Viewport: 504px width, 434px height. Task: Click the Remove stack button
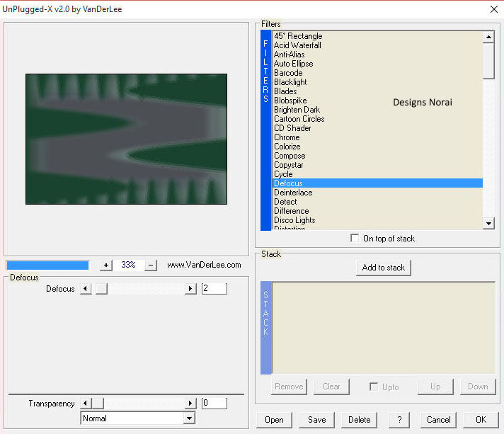289,387
